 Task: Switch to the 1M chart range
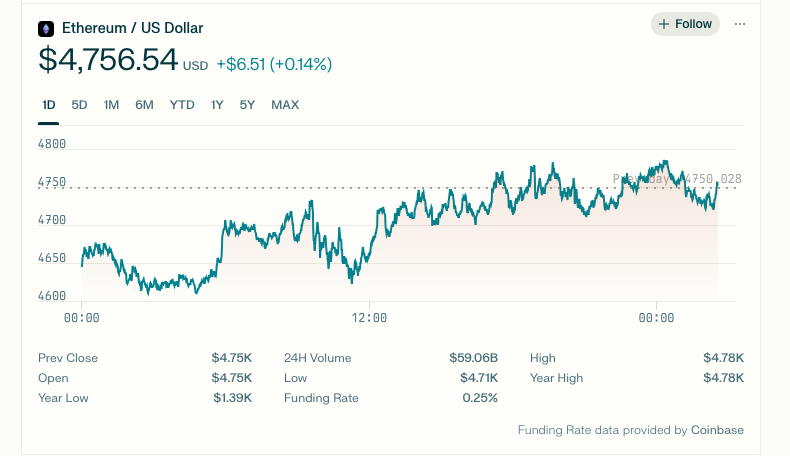coord(112,105)
